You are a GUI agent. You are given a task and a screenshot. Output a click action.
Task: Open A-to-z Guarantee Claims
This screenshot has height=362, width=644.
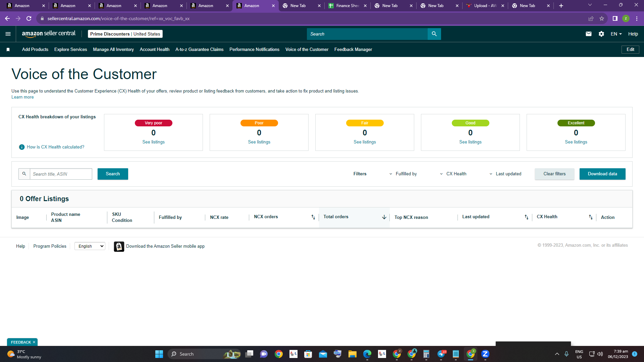[x=199, y=50]
